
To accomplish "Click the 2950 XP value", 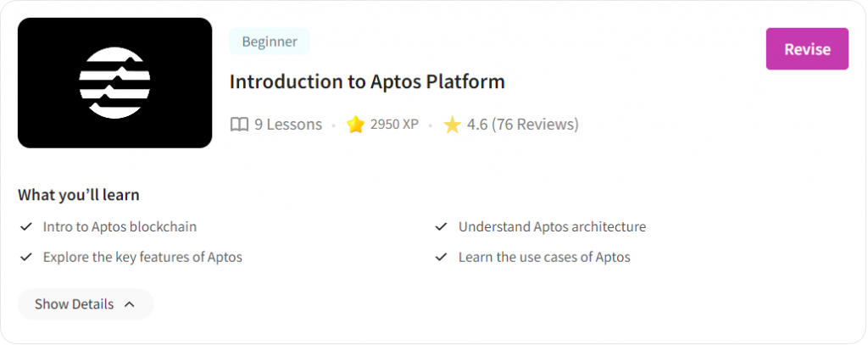I will click(x=394, y=125).
